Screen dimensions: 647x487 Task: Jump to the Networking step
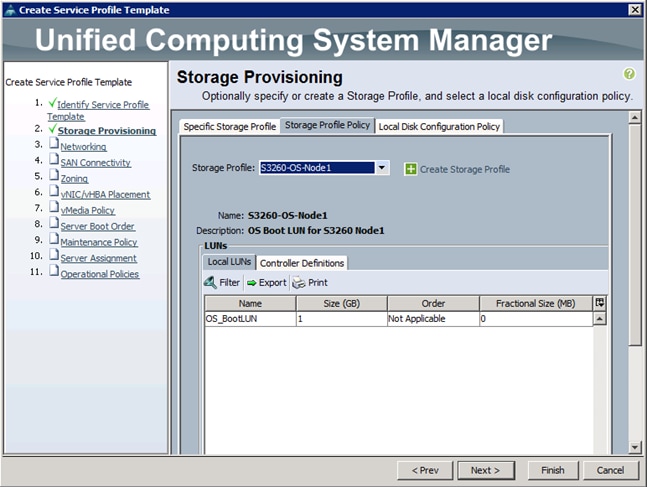[83, 147]
